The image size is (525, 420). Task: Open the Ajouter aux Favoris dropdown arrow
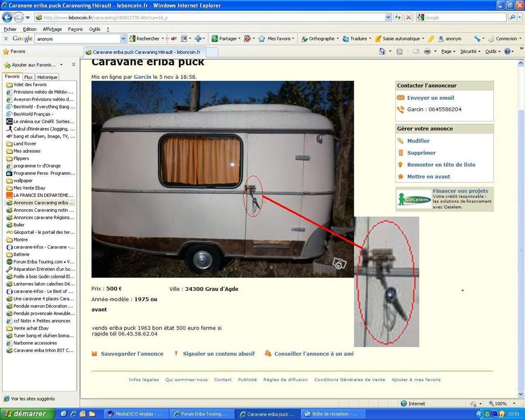click(x=62, y=65)
